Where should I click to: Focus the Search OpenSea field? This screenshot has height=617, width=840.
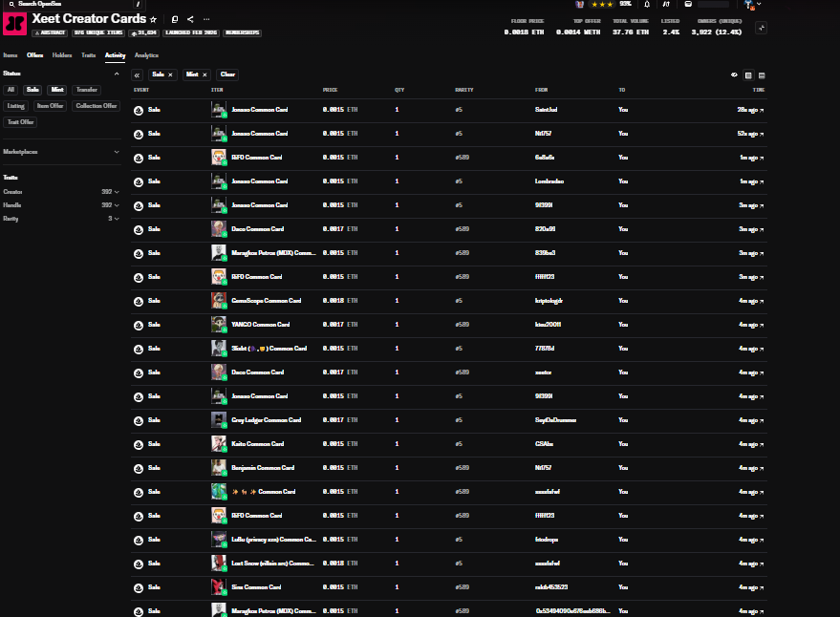point(75,4)
